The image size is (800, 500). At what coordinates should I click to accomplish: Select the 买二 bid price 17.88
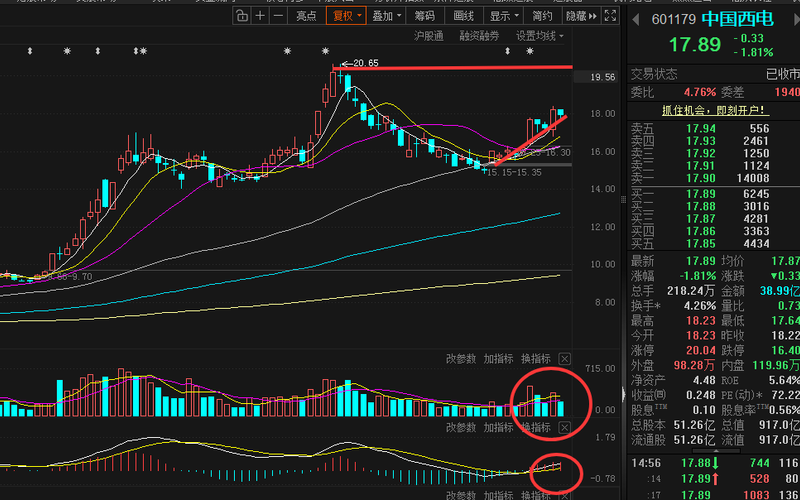[x=701, y=206]
